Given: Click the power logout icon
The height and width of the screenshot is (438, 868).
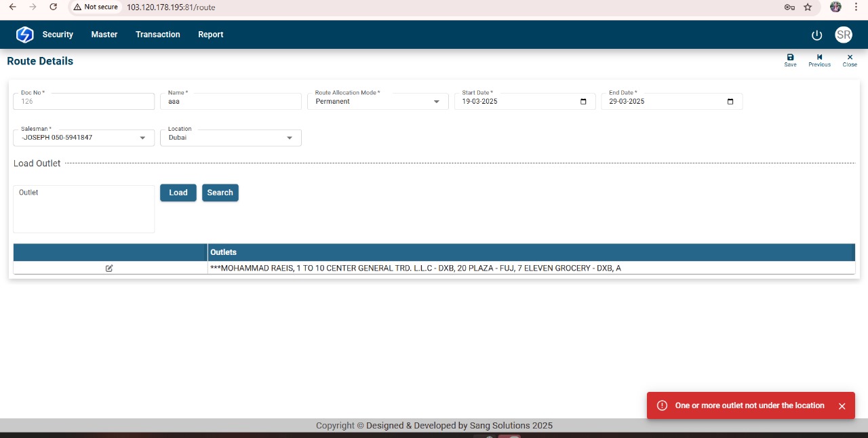Looking at the screenshot, I should click(x=816, y=35).
